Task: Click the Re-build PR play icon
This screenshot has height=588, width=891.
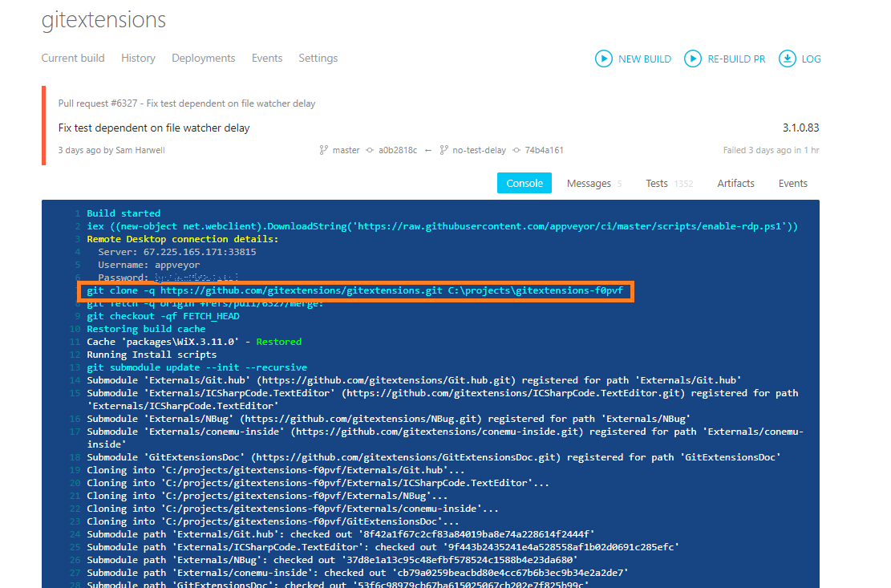Action: (693, 59)
